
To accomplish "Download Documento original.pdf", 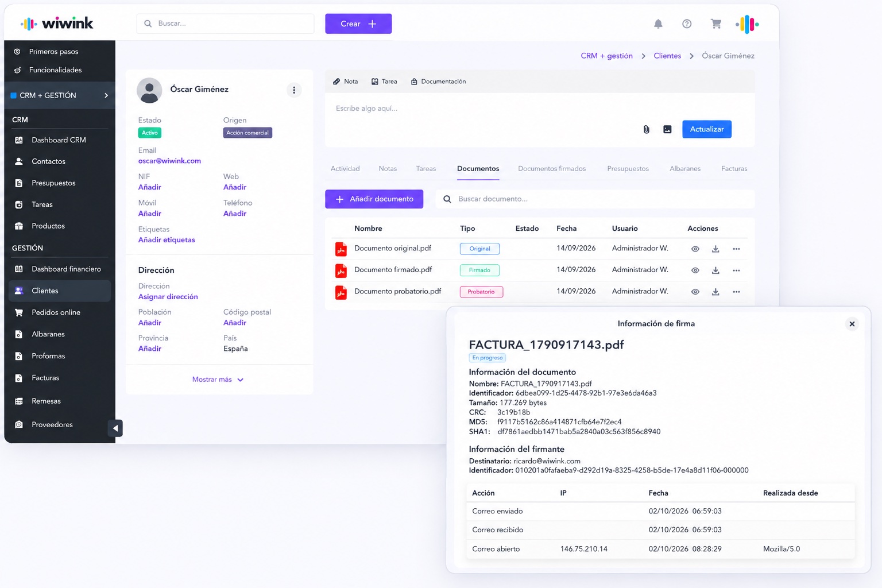I will click(x=715, y=249).
